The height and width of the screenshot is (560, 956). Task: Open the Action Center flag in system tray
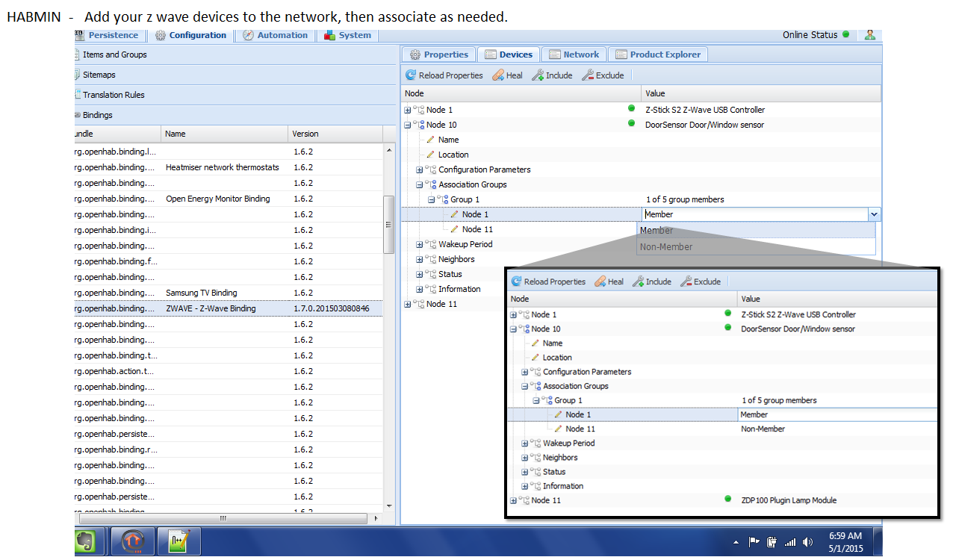[x=754, y=542]
